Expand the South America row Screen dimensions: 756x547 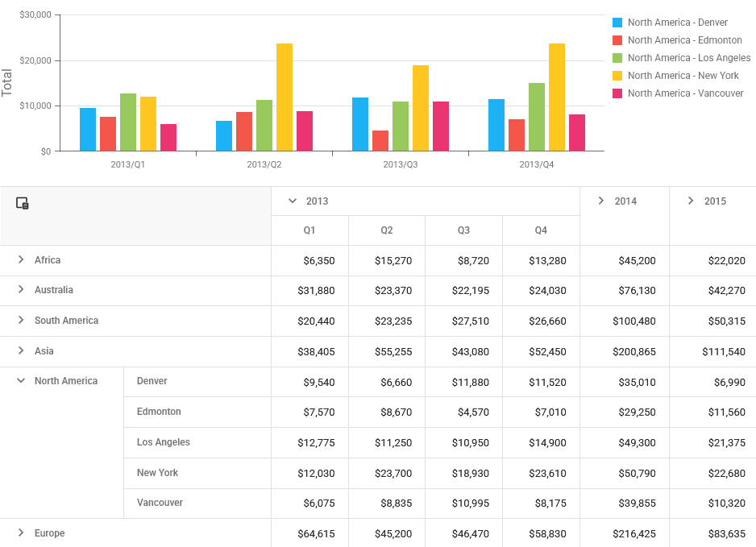tap(21, 320)
